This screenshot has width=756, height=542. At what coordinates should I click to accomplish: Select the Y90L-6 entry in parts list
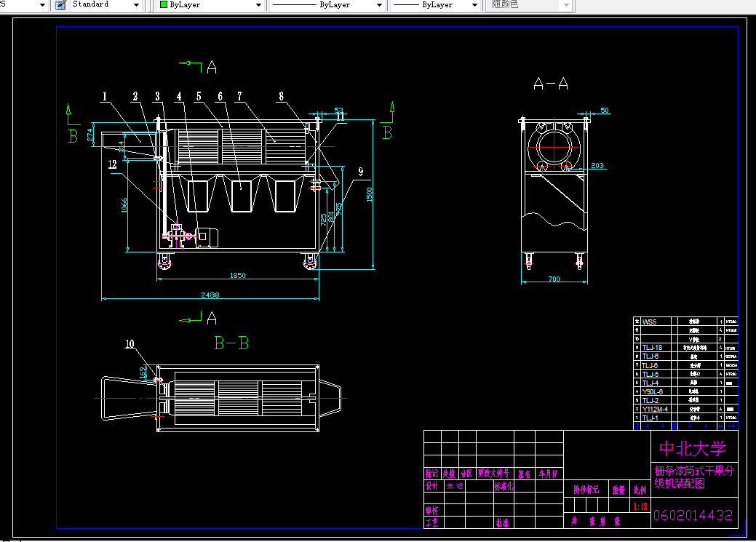(x=653, y=391)
